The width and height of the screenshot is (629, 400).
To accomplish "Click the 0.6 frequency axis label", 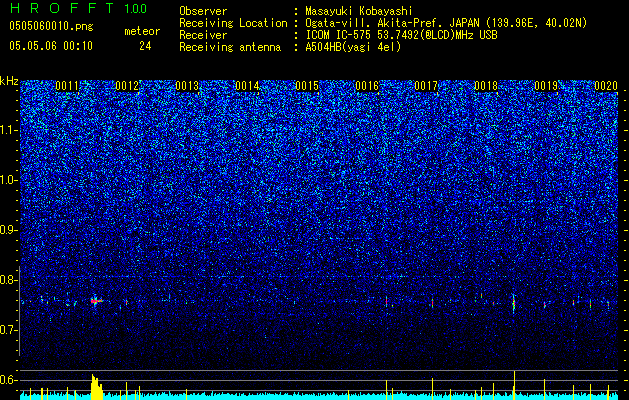I will pyautogui.click(x=8, y=380).
